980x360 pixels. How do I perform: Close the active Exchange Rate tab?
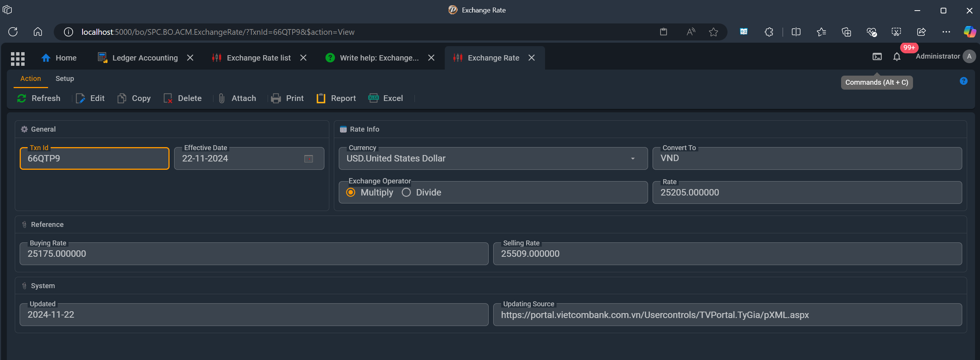(x=531, y=58)
